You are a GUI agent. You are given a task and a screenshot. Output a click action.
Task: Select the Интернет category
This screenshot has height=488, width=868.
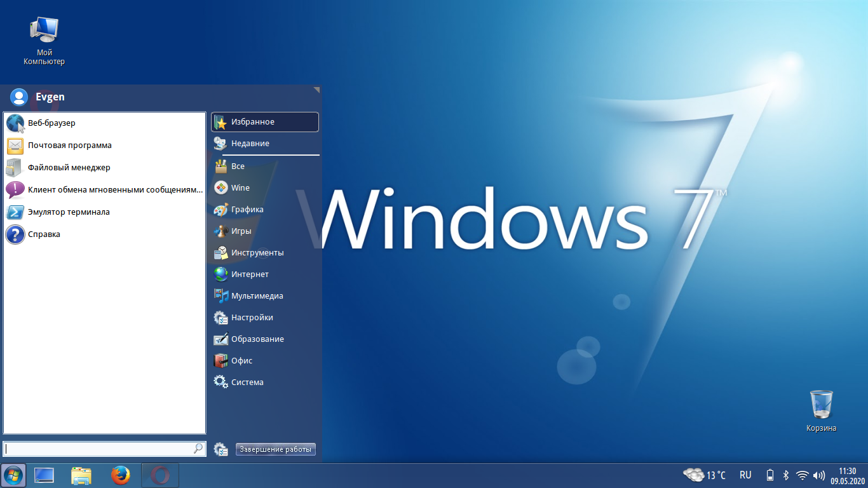click(x=265, y=274)
